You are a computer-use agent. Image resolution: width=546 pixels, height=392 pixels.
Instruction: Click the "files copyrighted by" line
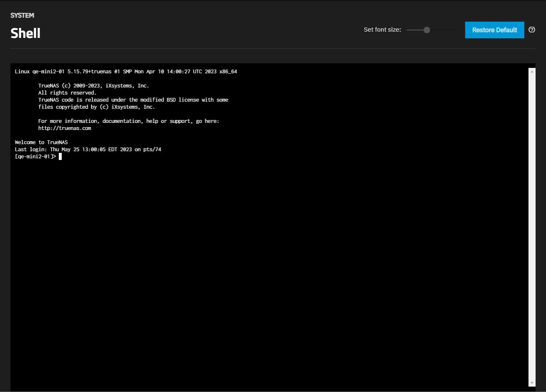97,107
